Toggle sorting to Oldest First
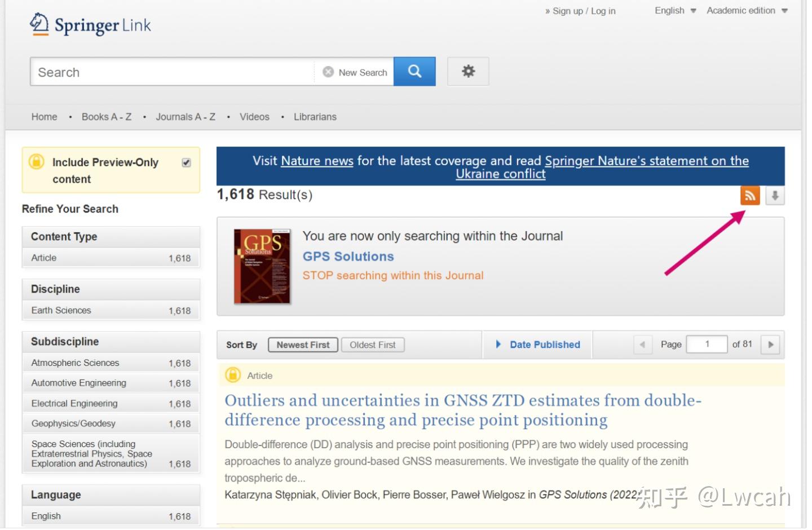Image resolution: width=812 pixels, height=530 pixels. (373, 344)
